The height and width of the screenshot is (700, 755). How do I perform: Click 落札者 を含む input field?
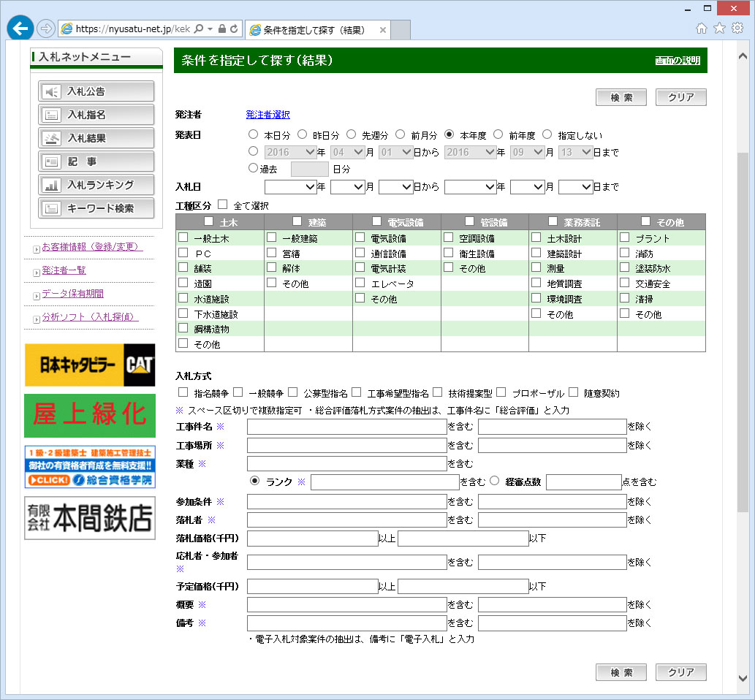[346, 520]
